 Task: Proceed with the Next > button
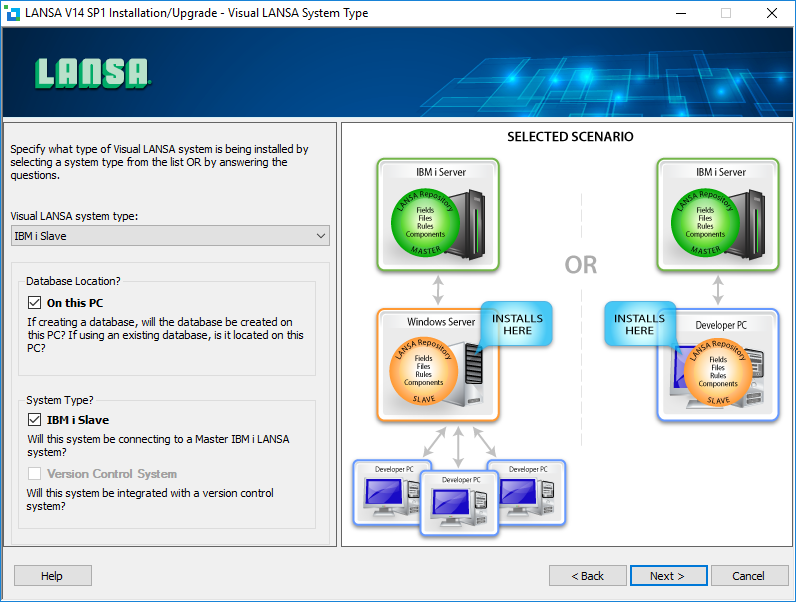(x=669, y=576)
